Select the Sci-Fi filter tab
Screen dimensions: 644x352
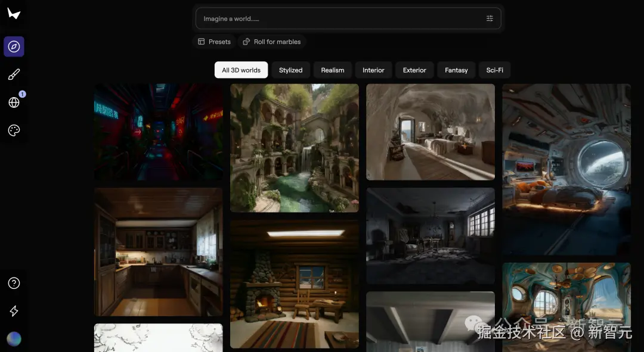[x=494, y=70]
